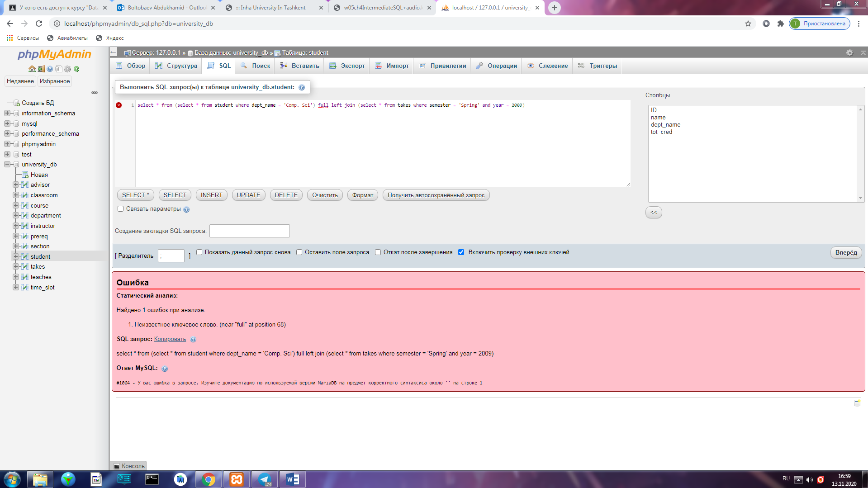Expand the advisor table node
The image size is (868, 488).
click(16, 185)
